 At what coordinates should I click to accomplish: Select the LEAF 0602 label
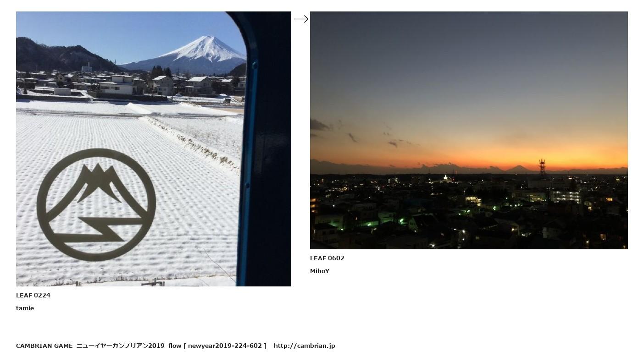tap(327, 258)
